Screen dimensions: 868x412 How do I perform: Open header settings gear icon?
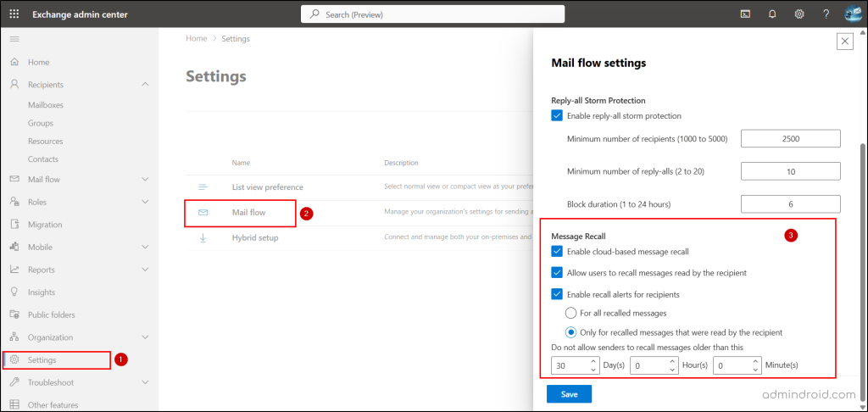(x=799, y=14)
